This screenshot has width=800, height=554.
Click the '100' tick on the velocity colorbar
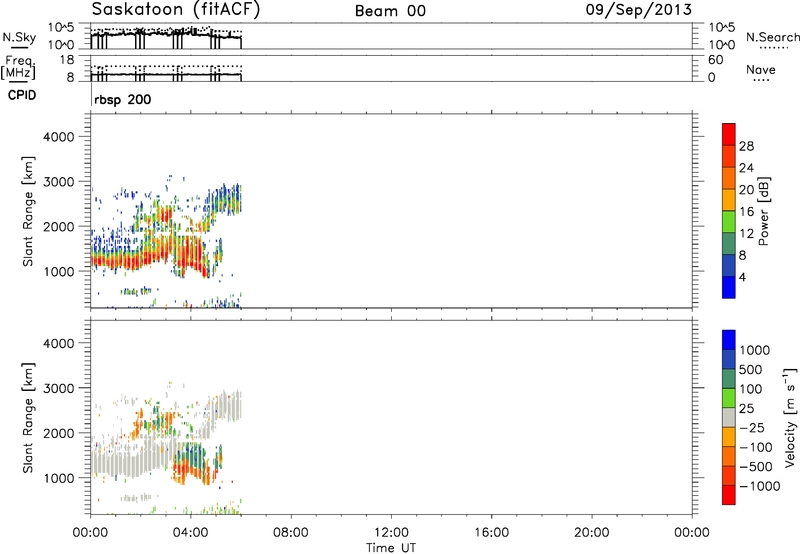point(751,389)
